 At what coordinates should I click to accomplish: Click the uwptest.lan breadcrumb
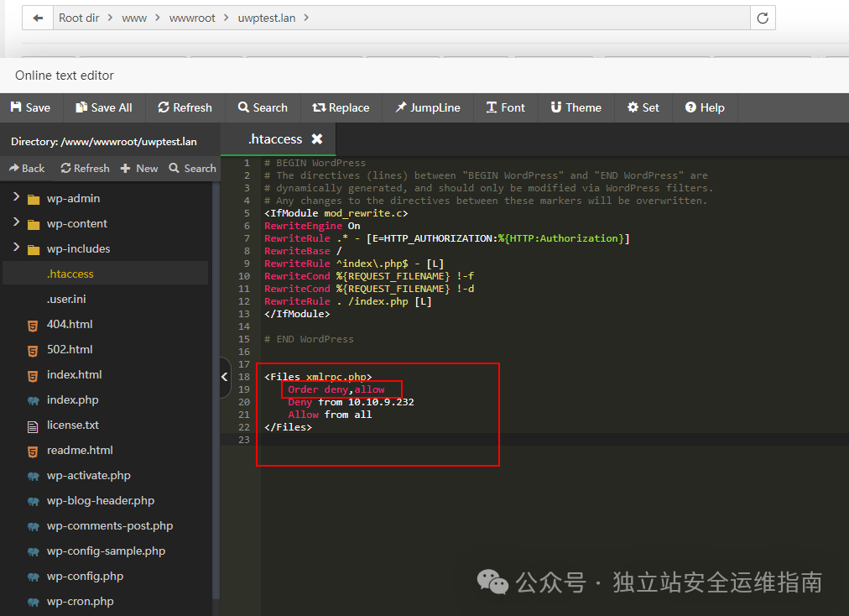pos(267,18)
